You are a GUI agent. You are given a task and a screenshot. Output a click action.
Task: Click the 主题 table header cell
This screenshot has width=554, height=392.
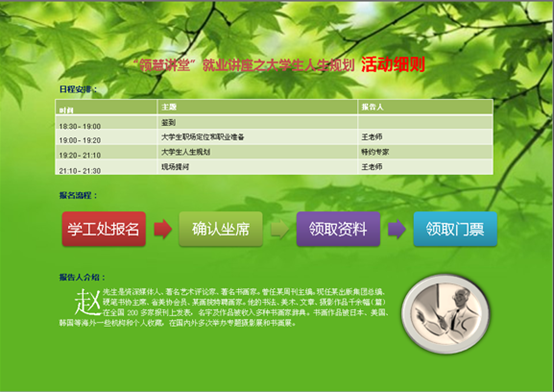click(x=257, y=107)
